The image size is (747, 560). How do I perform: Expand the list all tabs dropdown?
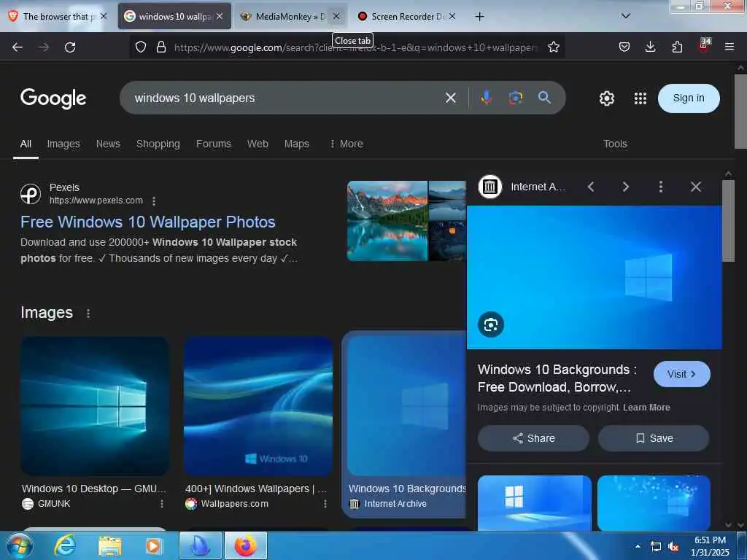coord(625,16)
